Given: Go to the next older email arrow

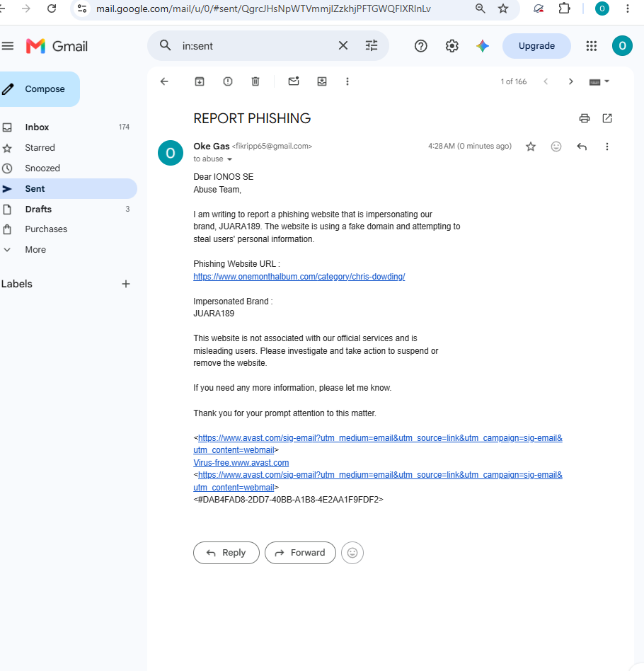Looking at the screenshot, I should point(570,81).
